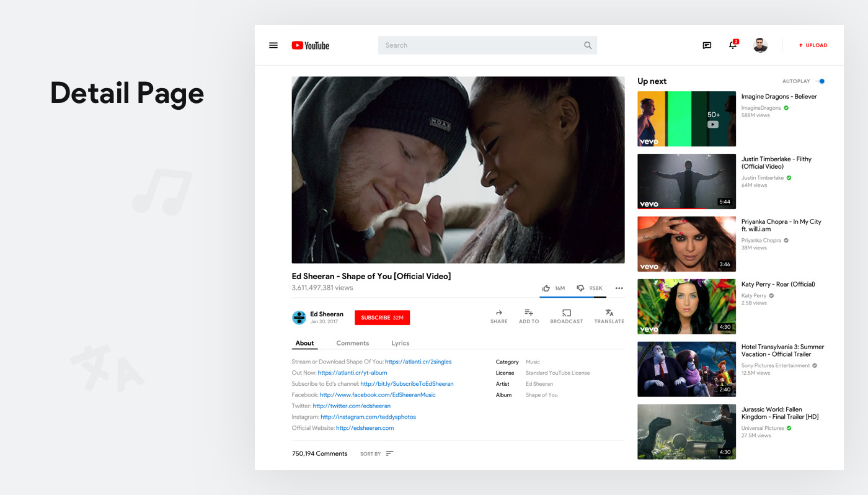Click the Broadcast cast icon

[567, 313]
